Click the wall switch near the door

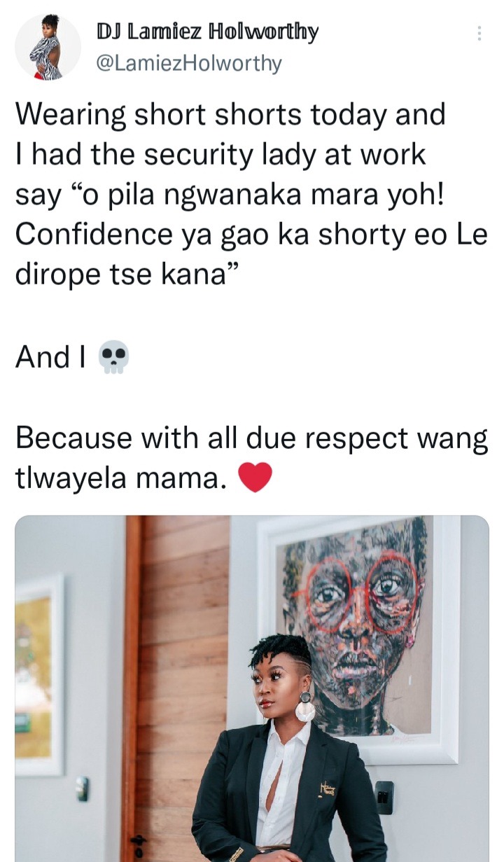pos(83,788)
